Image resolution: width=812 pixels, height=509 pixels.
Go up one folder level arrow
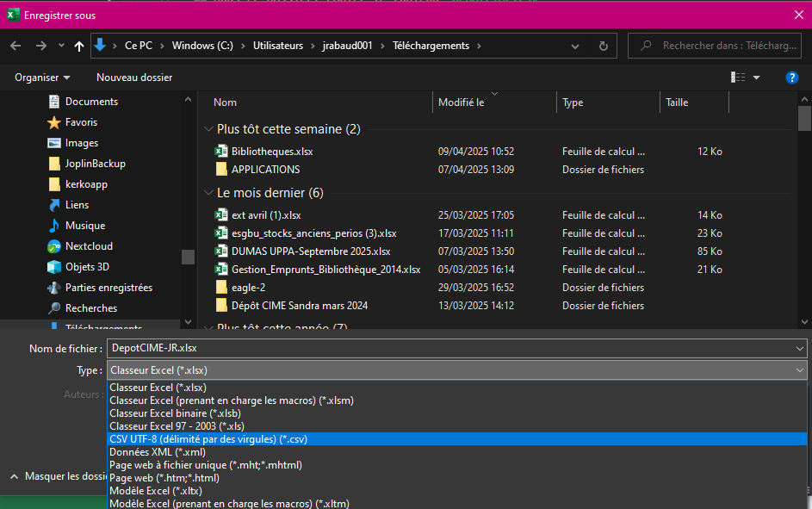(x=79, y=46)
